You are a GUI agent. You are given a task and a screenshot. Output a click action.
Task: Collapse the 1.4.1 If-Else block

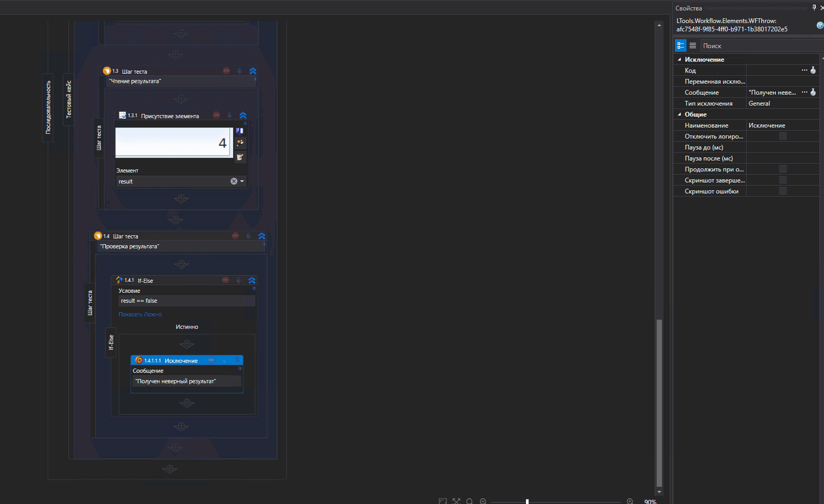pos(251,280)
